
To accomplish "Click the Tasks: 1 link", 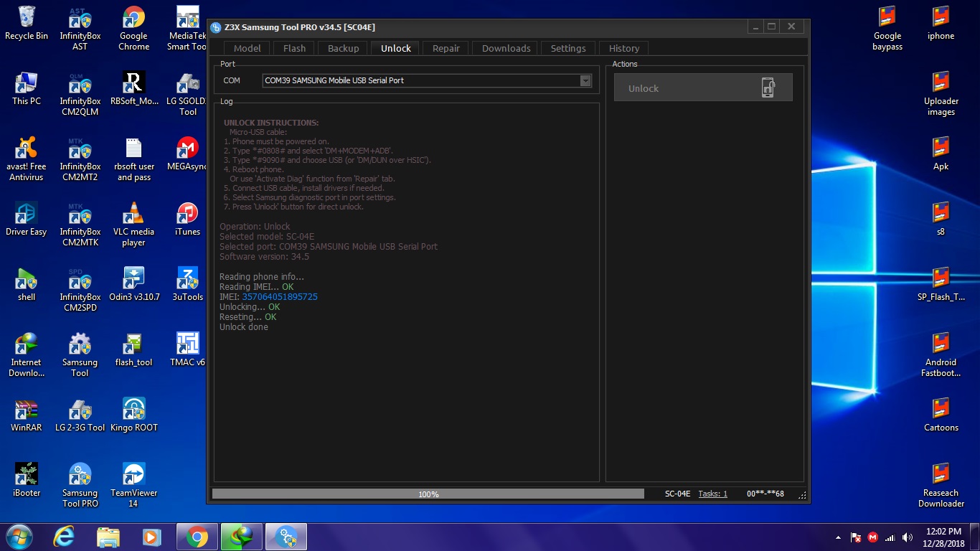I will pyautogui.click(x=712, y=494).
